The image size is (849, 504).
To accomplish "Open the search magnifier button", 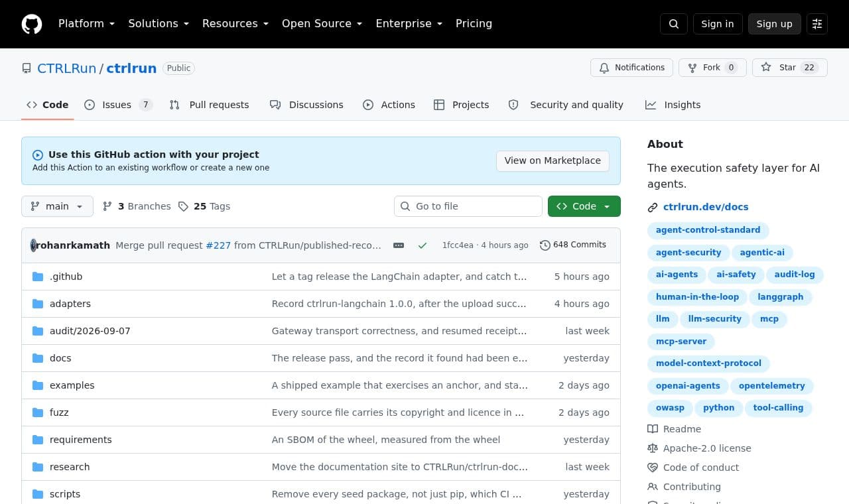I will pyautogui.click(x=674, y=24).
